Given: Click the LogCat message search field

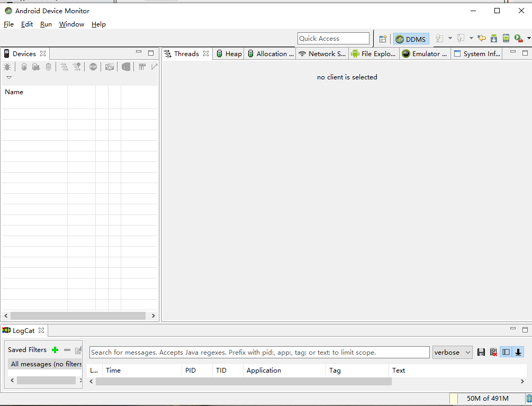Looking at the screenshot, I should [259, 352].
